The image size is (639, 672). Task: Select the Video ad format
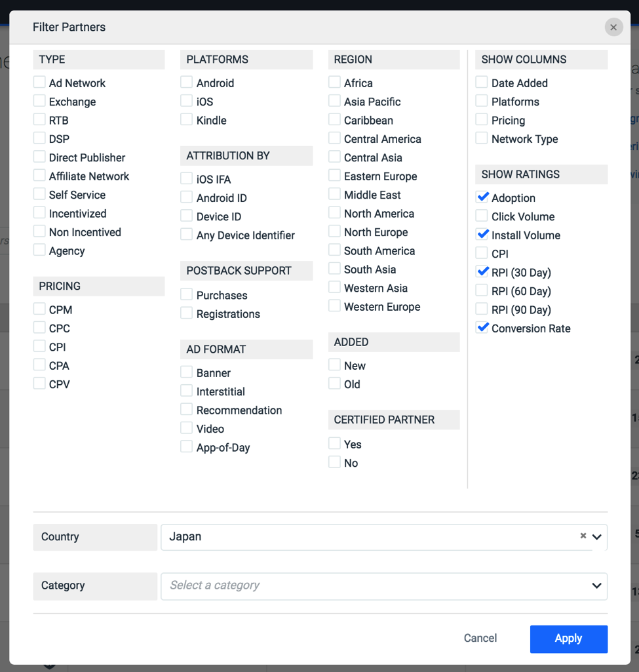[x=187, y=429]
